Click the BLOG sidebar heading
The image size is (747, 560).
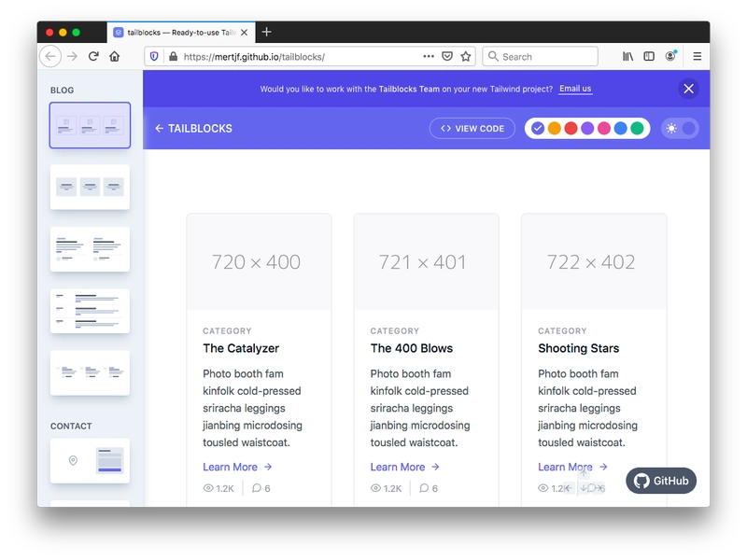(x=62, y=91)
